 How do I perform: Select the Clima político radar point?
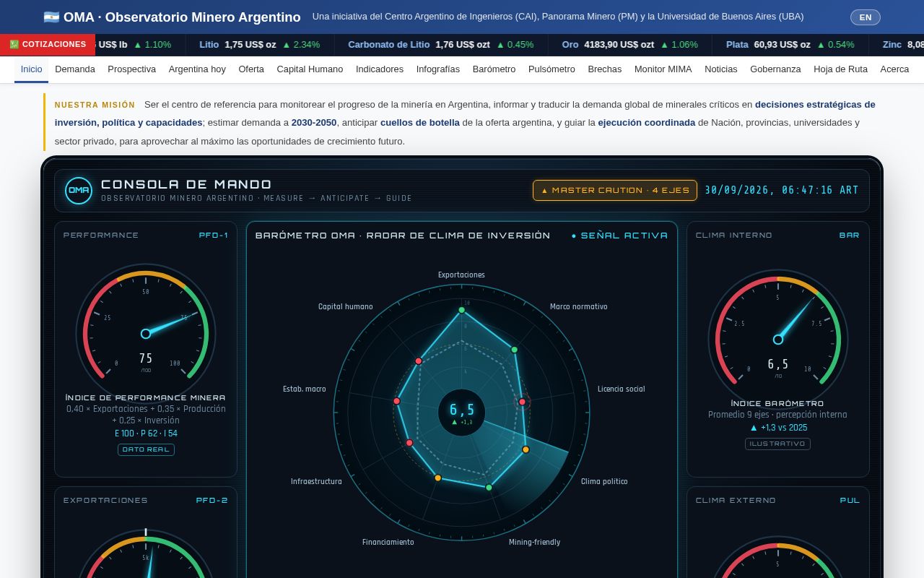pyautogui.click(x=526, y=449)
